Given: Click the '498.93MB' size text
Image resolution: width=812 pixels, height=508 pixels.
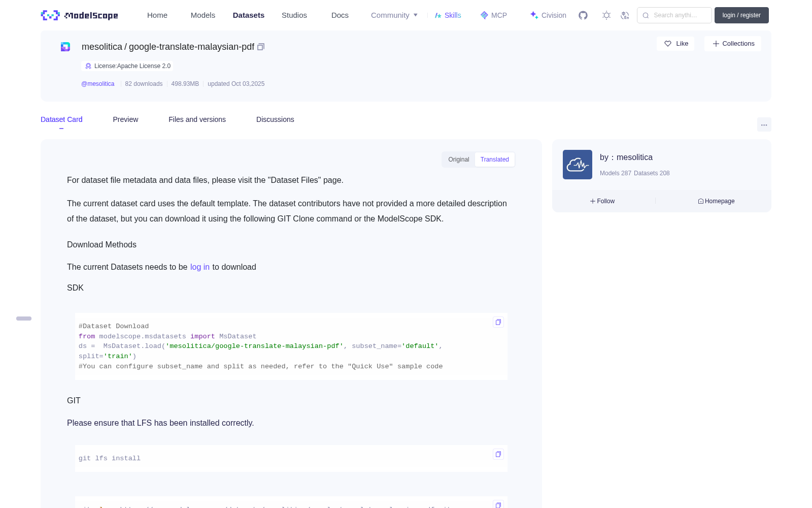Looking at the screenshot, I should [185, 84].
